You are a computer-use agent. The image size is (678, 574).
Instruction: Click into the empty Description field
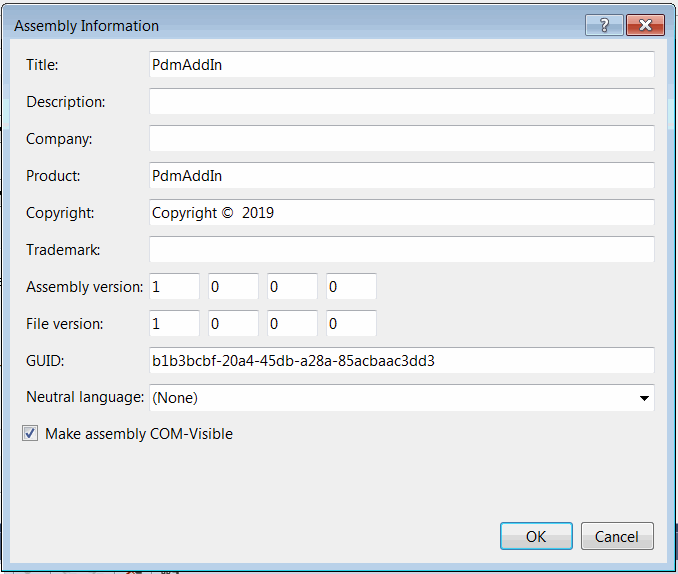402,102
